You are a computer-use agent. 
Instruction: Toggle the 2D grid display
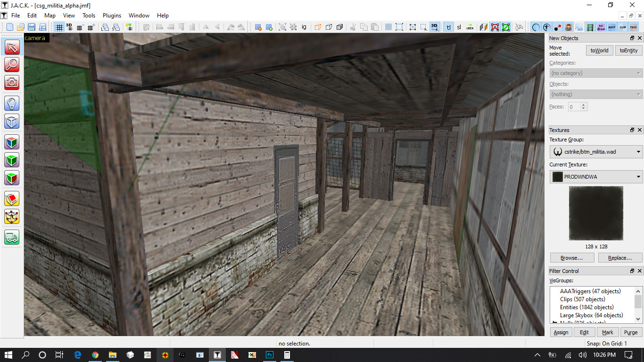point(59,27)
